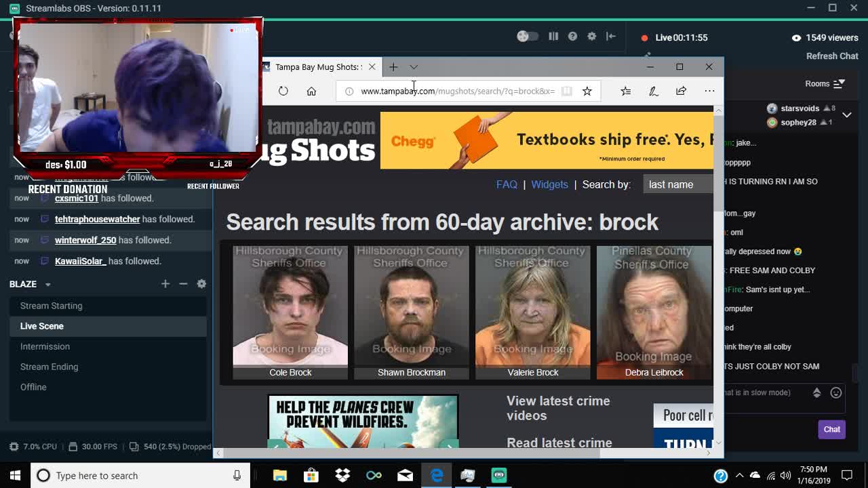Expand the chat leaderboard chevron beside starsvoids

847,115
